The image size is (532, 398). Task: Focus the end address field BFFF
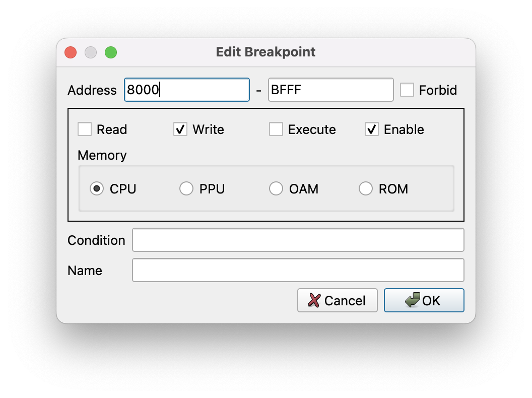coord(330,90)
